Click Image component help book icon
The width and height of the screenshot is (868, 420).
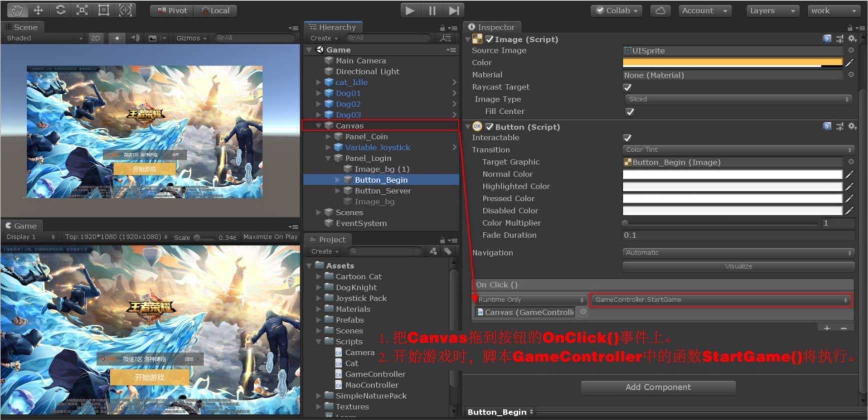click(x=827, y=39)
